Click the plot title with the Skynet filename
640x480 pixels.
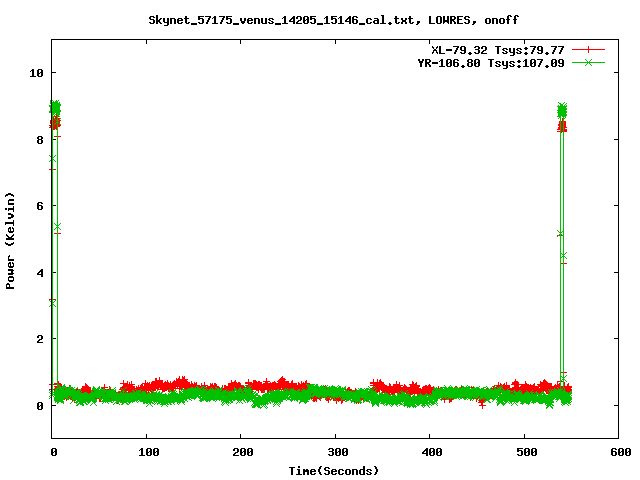333,20
